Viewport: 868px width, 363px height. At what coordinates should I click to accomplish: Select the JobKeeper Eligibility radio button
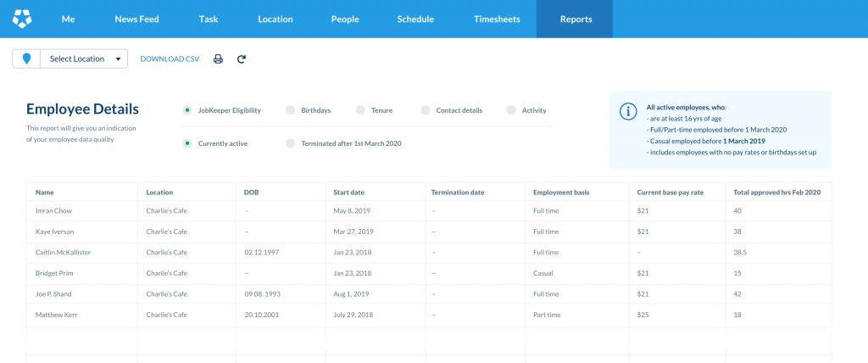click(187, 110)
